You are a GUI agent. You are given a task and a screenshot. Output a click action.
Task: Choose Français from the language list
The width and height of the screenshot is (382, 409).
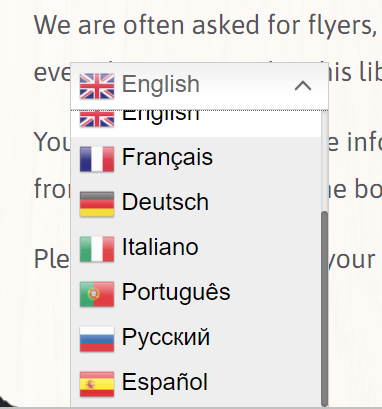coord(196,159)
